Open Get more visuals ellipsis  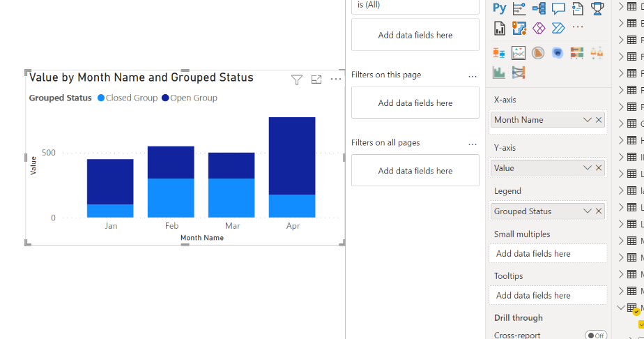pyautogui.click(x=578, y=27)
